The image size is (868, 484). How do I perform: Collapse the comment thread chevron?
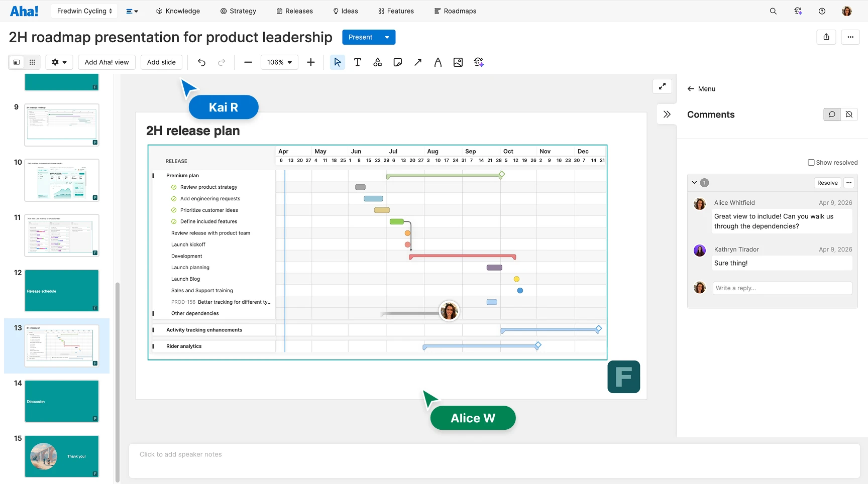(x=694, y=182)
